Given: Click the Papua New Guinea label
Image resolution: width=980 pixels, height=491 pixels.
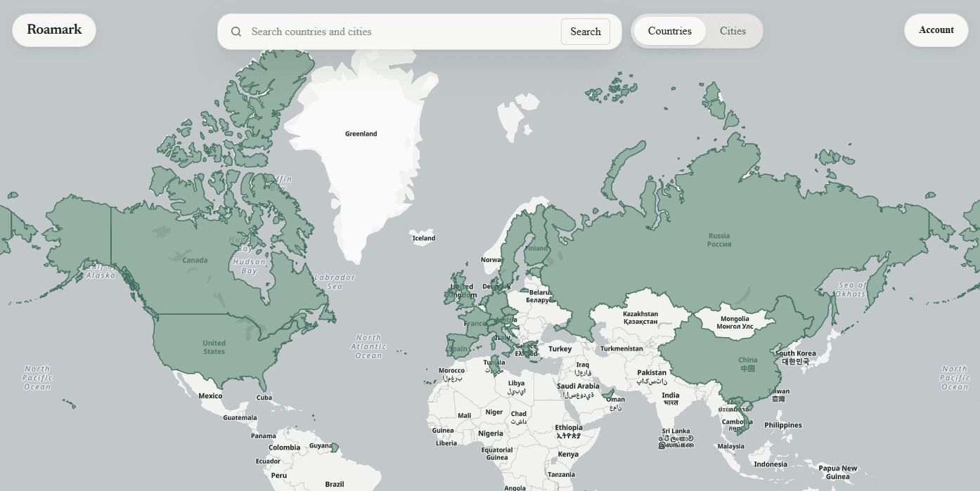Looking at the screenshot, I should [838, 472].
